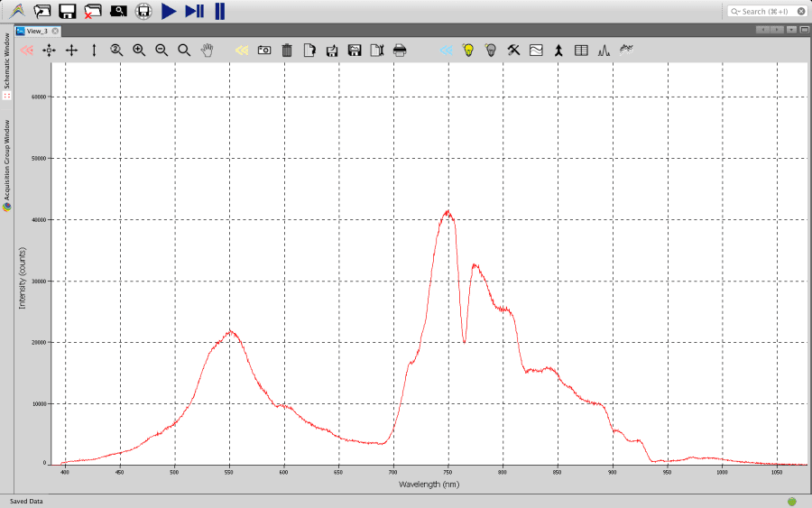This screenshot has width=812, height=508.
Task: Collapse the yellow double-chevron file tools group
Action: point(242,51)
